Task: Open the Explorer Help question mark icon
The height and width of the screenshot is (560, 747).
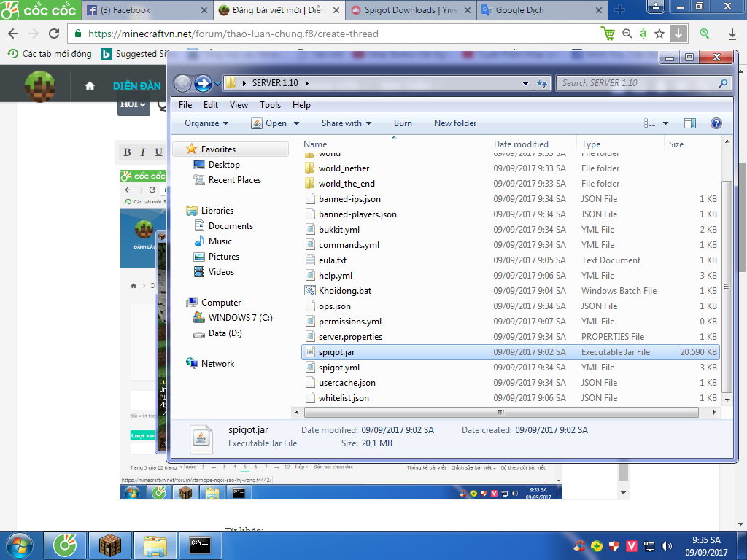Action: [x=716, y=123]
